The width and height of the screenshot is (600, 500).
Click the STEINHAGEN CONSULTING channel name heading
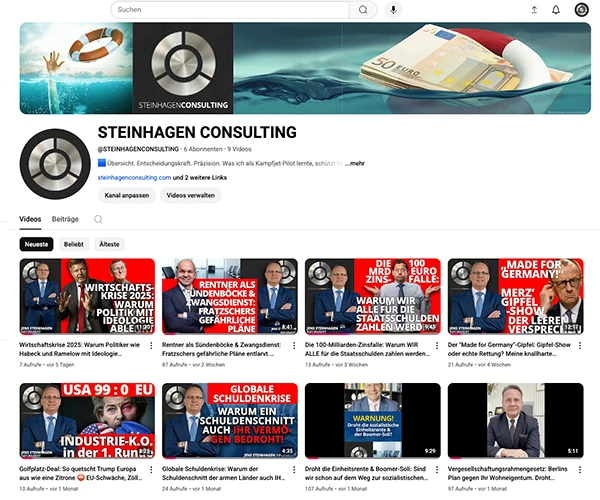click(x=197, y=132)
